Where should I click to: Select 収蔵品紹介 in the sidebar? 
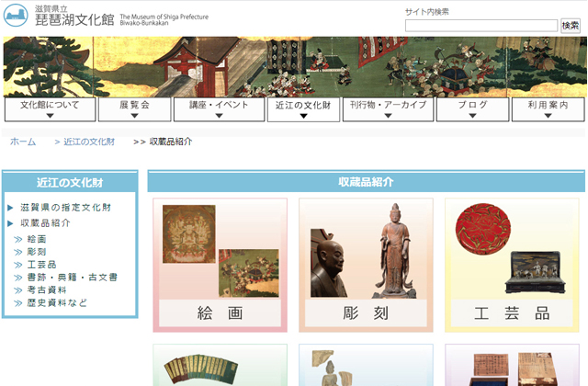[x=45, y=222]
